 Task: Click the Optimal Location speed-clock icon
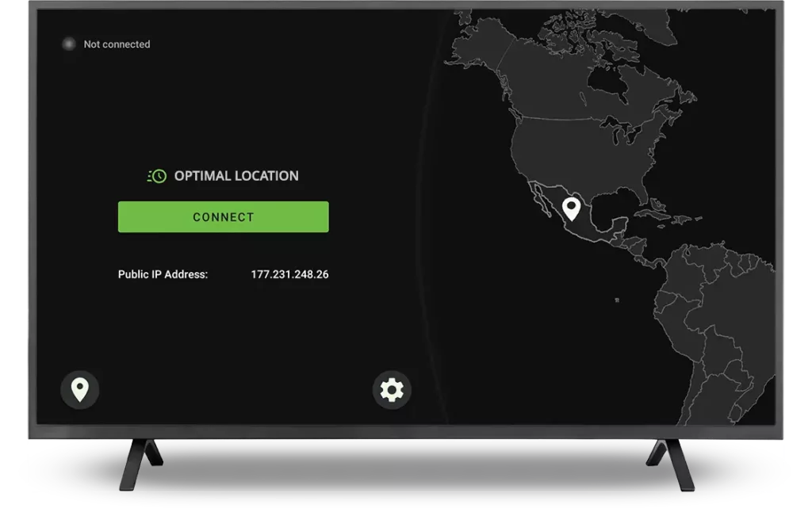click(x=157, y=176)
